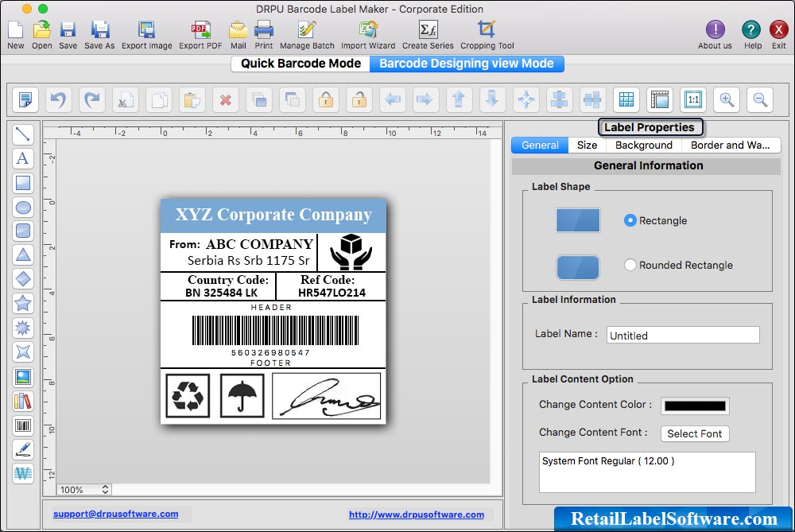
Task: Open the General properties tab
Action: click(x=540, y=145)
